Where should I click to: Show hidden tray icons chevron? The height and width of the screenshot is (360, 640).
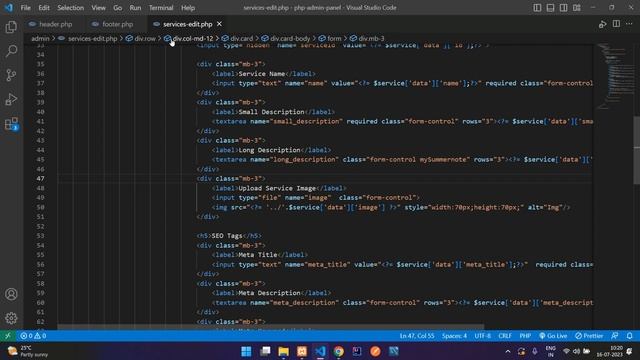click(x=508, y=351)
